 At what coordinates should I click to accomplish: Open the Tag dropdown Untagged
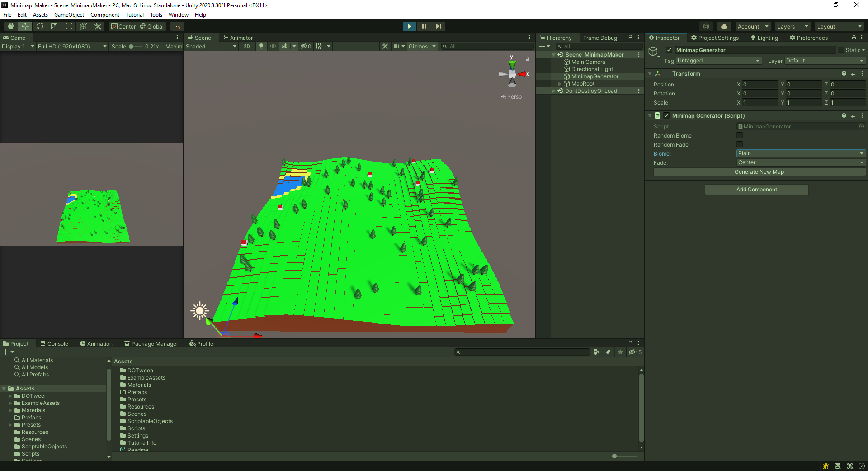(718, 61)
